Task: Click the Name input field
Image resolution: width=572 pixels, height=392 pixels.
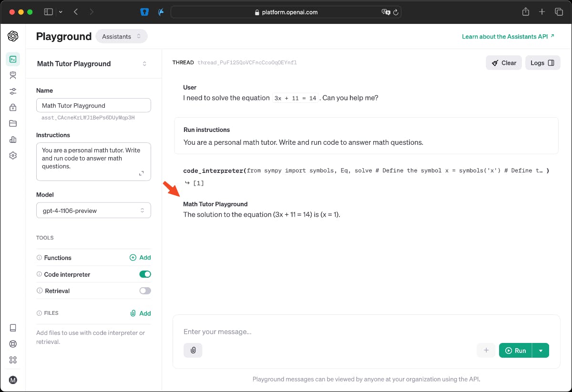Action: [93, 106]
